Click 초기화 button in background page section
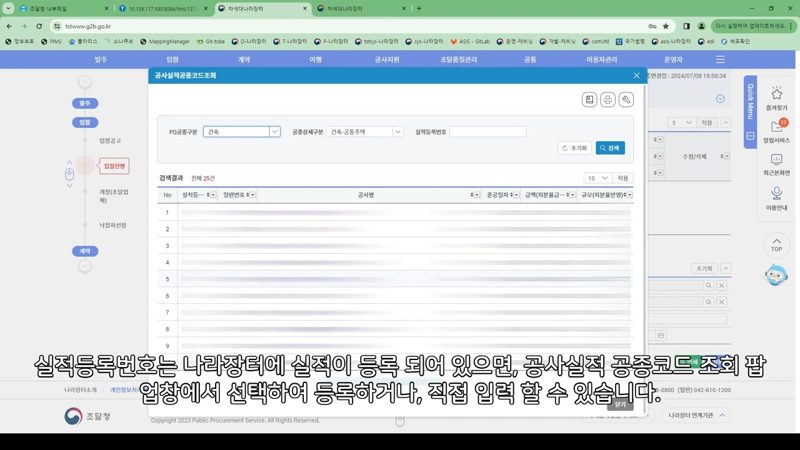The height and width of the screenshot is (450, 800). (x=704, y=268)
